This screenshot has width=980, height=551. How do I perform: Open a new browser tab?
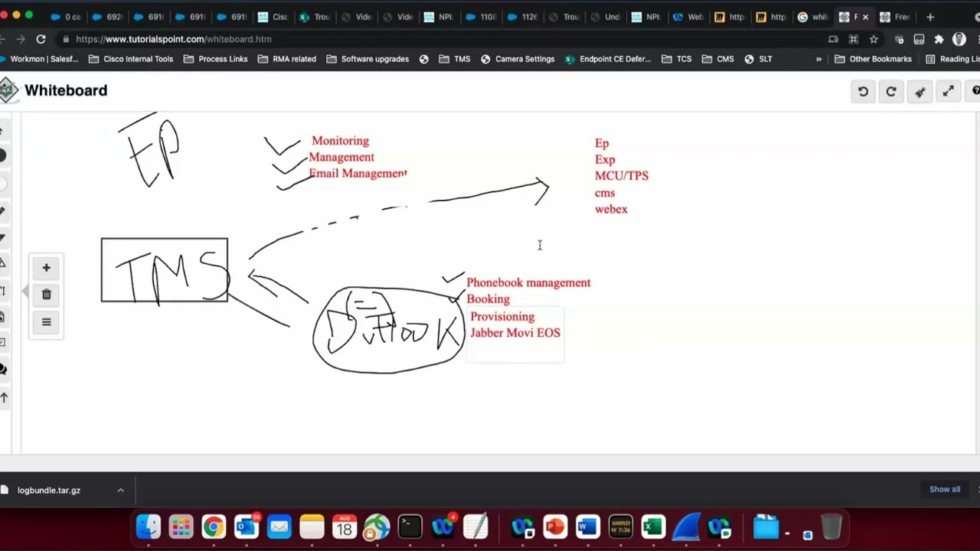(x=930, y=17)
